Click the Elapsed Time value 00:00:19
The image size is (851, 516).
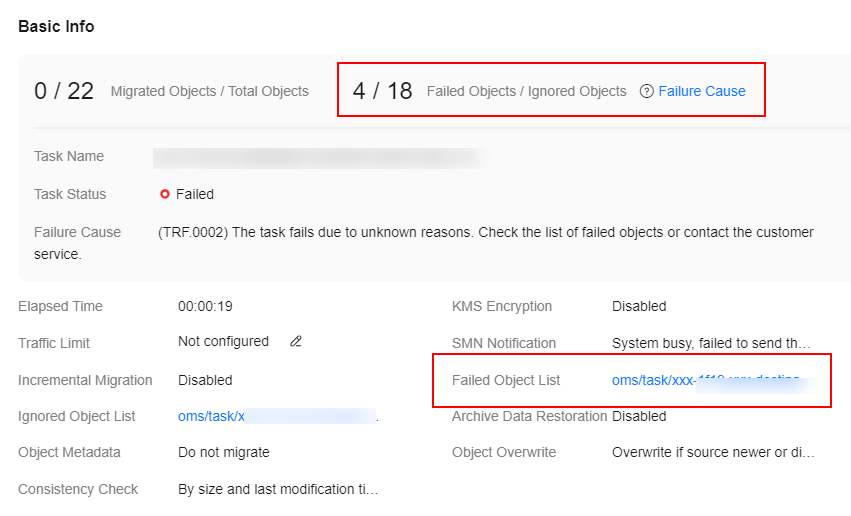[x=205, y=306]
